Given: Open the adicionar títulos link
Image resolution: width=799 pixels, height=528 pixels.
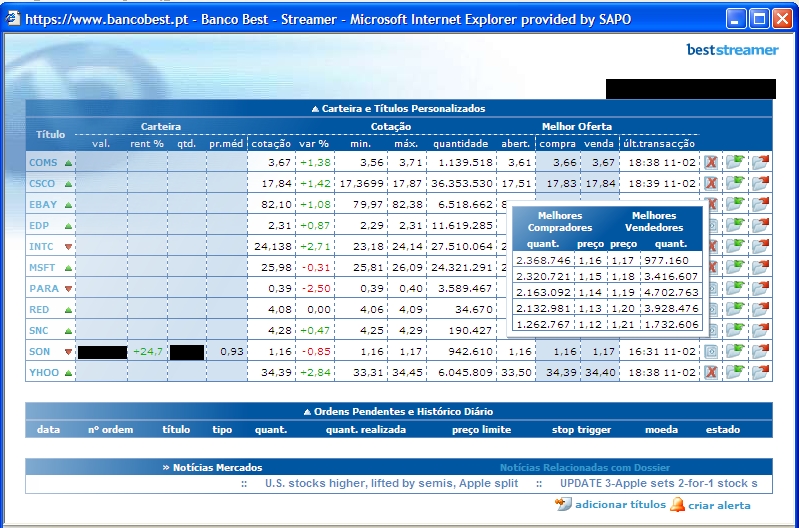Looking at the screenshot, I should pyautogui.click(x=619, y=505).
